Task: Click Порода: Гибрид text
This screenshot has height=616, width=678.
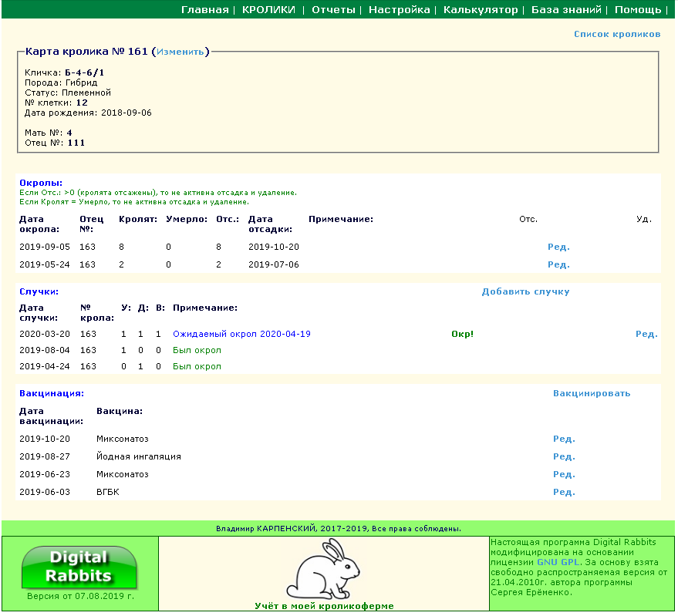Action: click(x=61, y=82)
